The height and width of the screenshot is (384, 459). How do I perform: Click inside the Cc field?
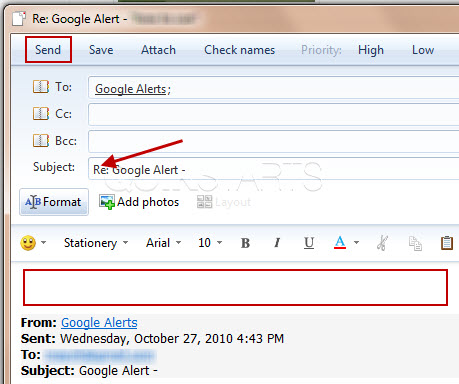coord(273,115)
